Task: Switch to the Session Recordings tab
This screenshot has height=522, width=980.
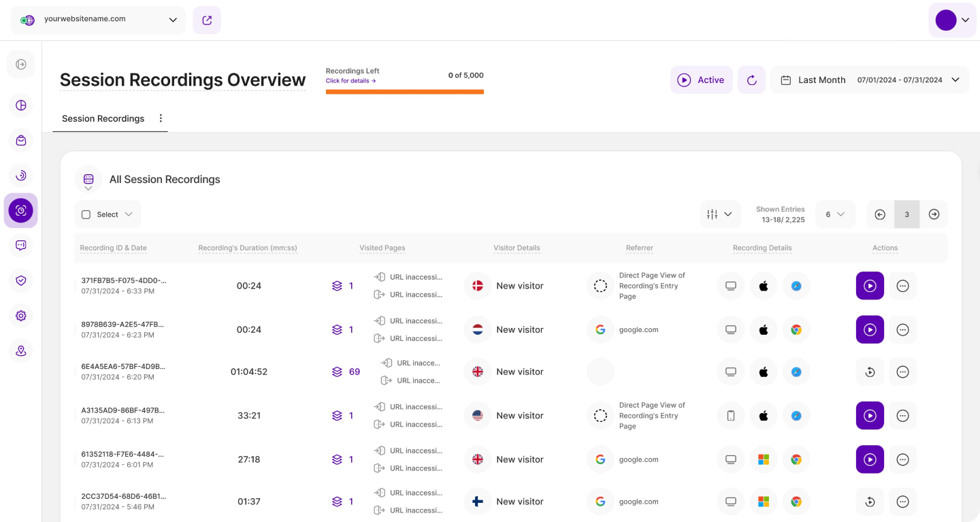Action: click(x=103, y=118)
